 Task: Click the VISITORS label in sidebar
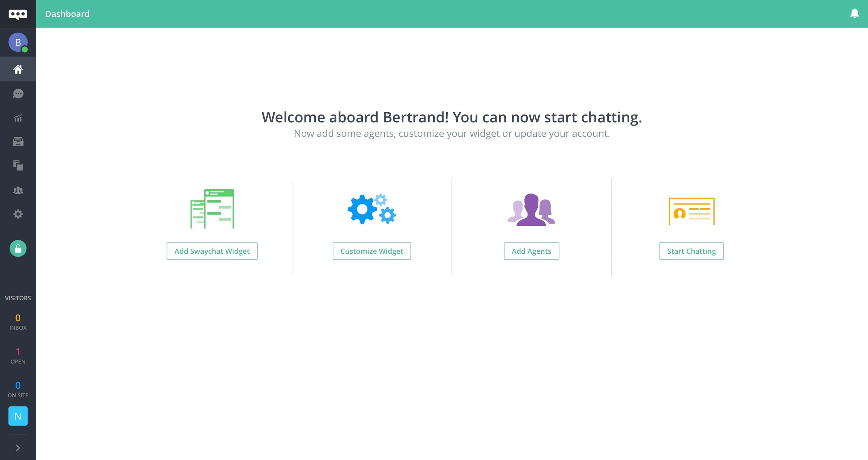click(x=18, y=298)
